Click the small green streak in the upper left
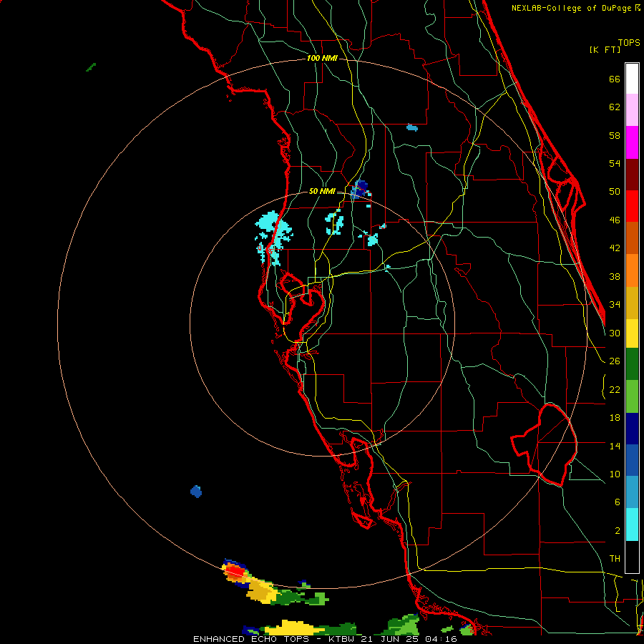 (x=91, y=67)
